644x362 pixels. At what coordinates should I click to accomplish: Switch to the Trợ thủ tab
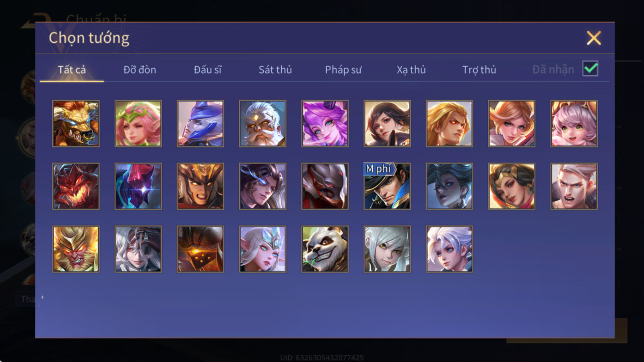479,70
